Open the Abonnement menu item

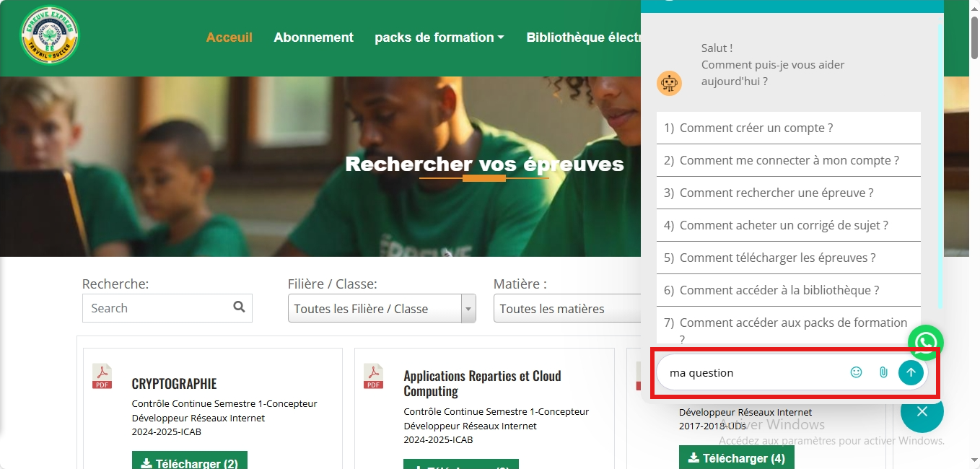tap(313, 38)
